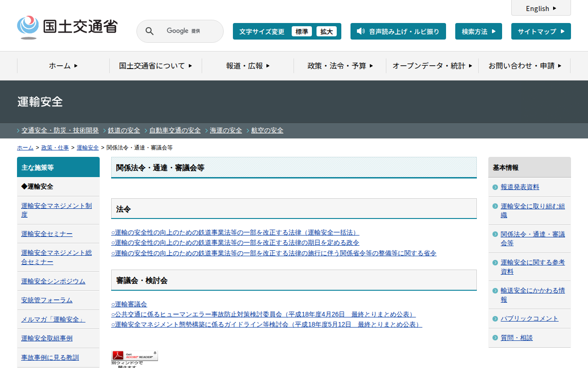Click the Get Adobe Reader badge
This screenshot has width=588, height=368.
[x=135, y=356]
